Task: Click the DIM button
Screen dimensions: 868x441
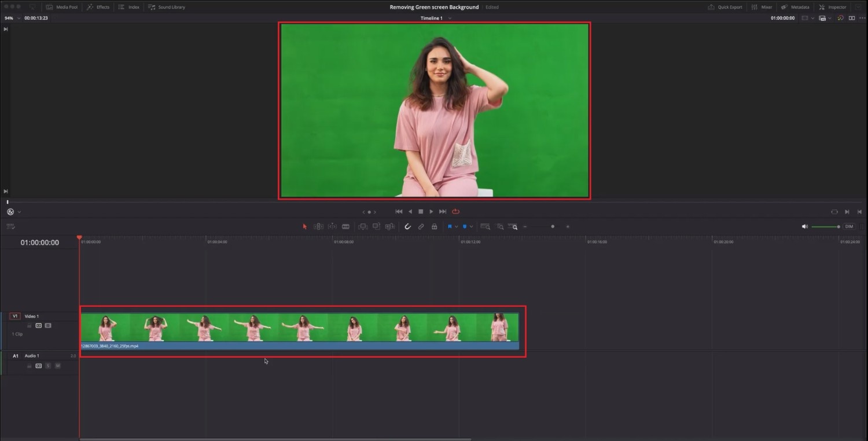Action: [x=849, y=227]
